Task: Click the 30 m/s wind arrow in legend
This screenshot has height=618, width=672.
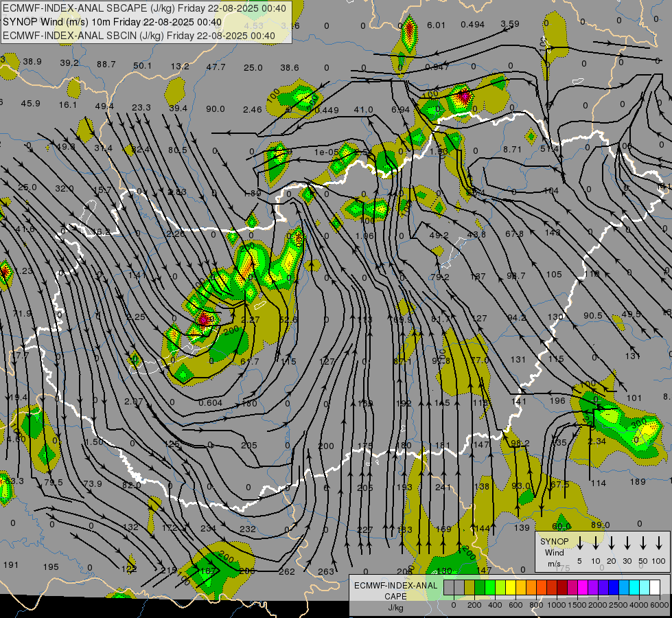Action: 627,543
